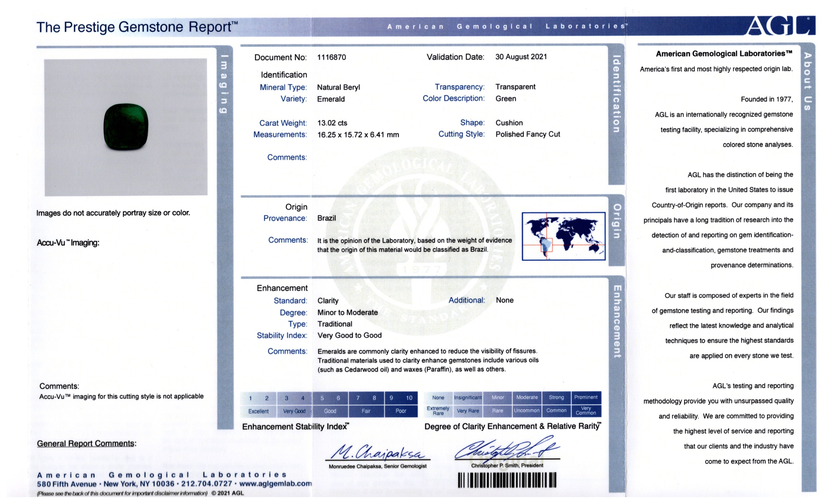This screenshot has width=830, height=504.
Task: Open the www.aglgemlab.com website link
Action: pyautogui.click(x=275, y=484)
